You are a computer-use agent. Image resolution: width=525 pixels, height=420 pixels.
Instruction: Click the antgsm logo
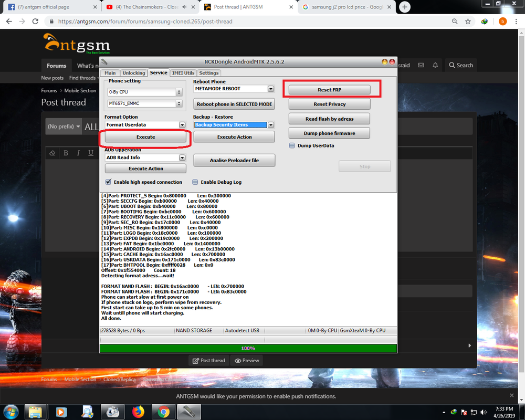(77, 44)
